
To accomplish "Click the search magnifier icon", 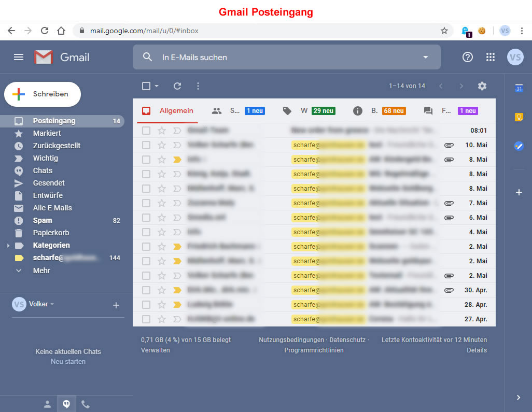I will pyautogui.click(x=147, y=57).
